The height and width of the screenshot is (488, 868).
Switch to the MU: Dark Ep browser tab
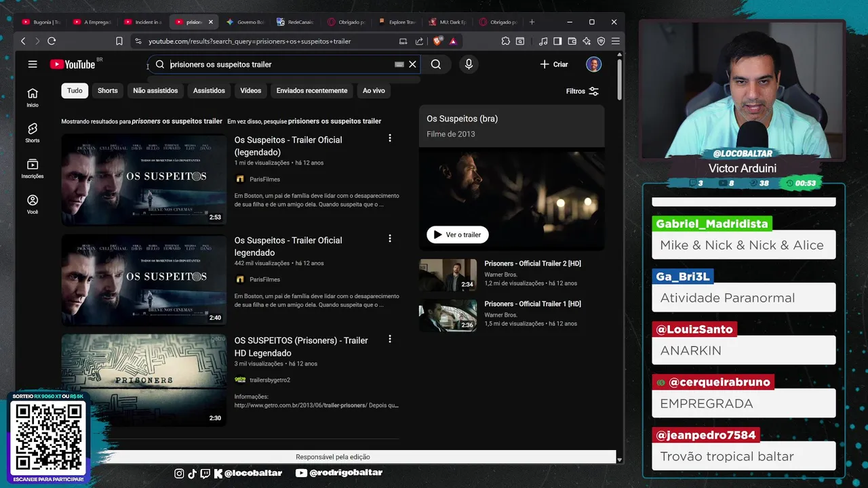[447, 22]
